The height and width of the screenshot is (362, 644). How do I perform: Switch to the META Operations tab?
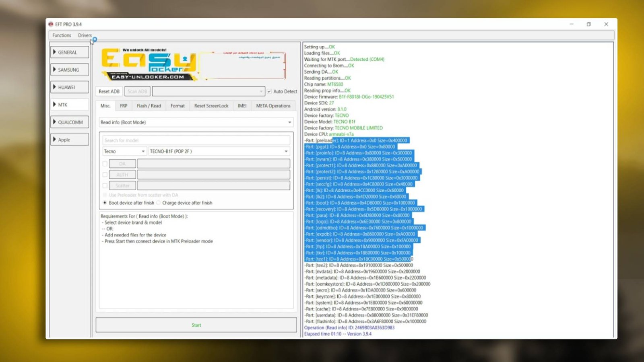(x=273, y=105)
